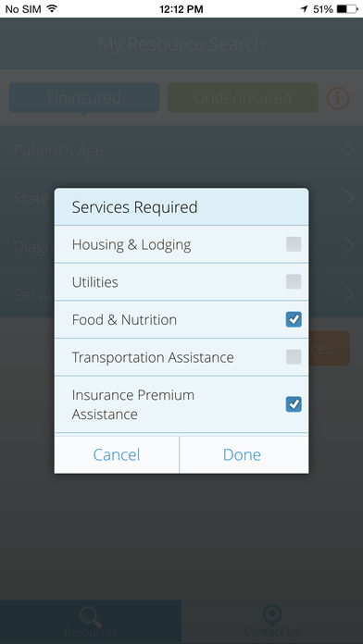Enable the Utilities checkbox

pyautogui.click(x=294, y=281)
